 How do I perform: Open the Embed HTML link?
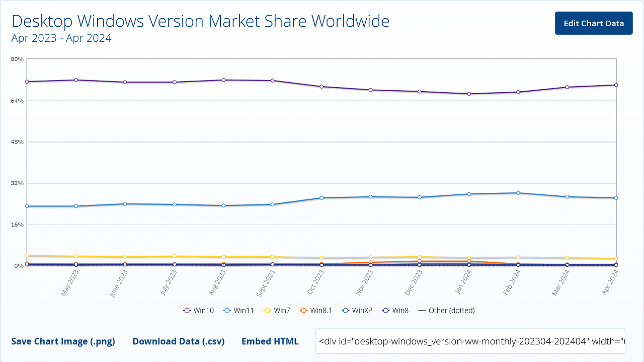pyautogui.click(x=270, y=341)
